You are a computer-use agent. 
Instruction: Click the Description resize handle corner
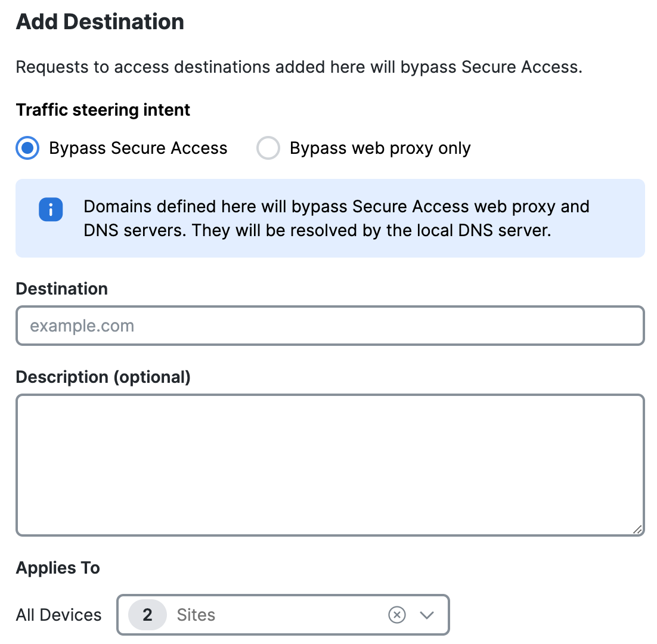pyautogui.click(x=637, y=529)
